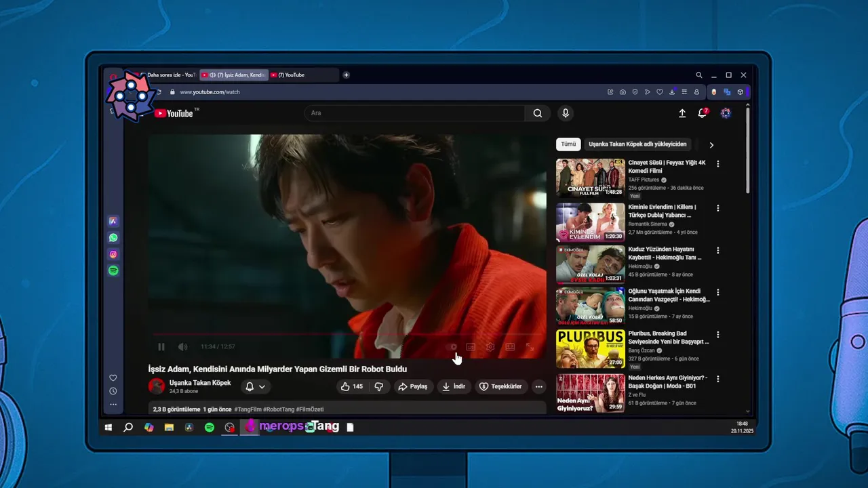The image size is (868, 488).
Task: Click the Teşekkürler thanks button
Action: click(500, 386)
